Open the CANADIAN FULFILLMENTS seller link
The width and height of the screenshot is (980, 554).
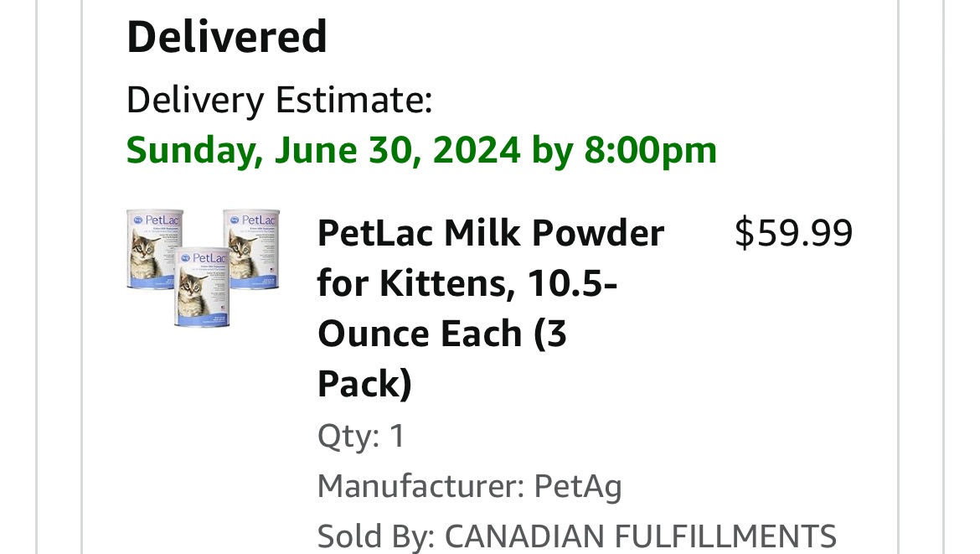(640, 536)
